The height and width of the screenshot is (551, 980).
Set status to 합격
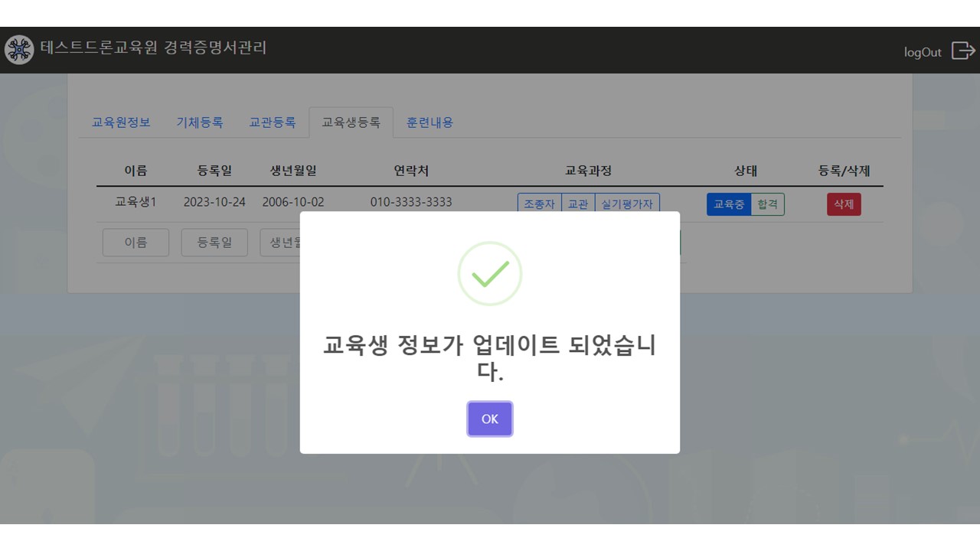click(x=767, y=204)
